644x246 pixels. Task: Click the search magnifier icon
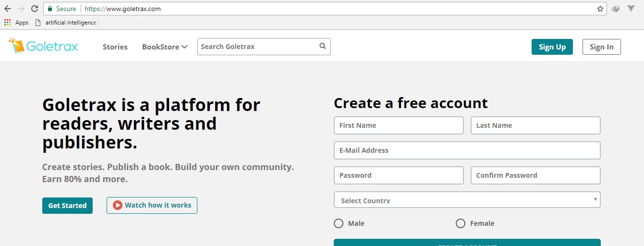coord(323,46)
